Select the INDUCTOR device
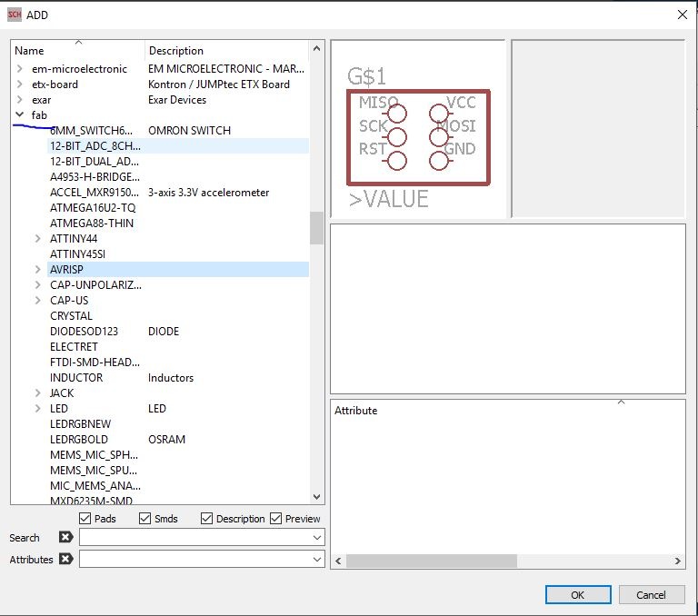 coord(76,377)
